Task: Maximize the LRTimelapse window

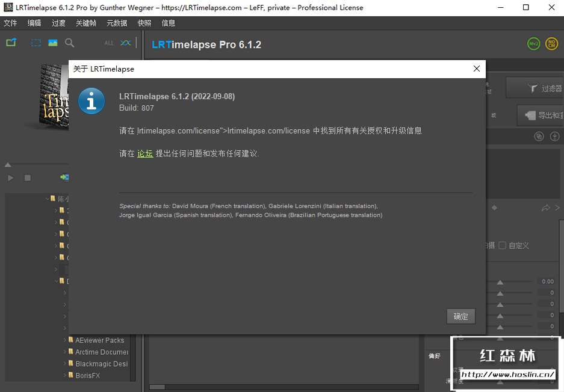Action: coord(526,8)
